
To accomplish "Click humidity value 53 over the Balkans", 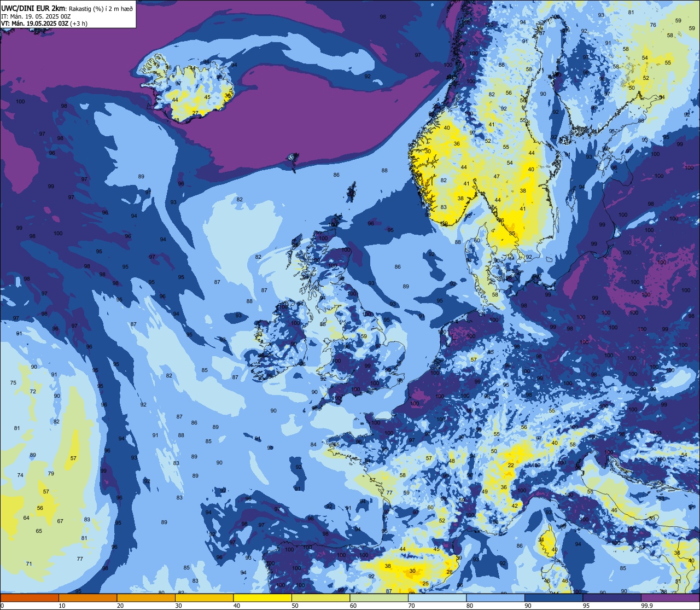I will [x=652, y=518].
